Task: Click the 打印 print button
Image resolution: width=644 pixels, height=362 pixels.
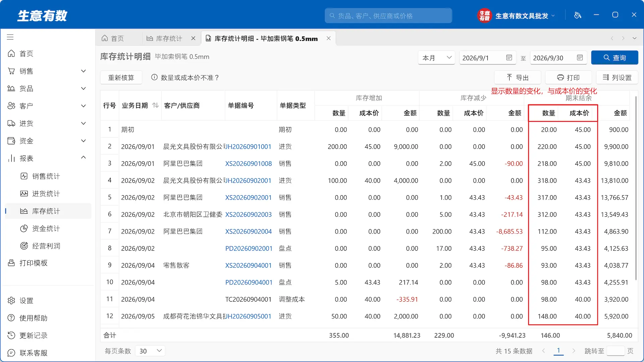Action: point(568,77)
